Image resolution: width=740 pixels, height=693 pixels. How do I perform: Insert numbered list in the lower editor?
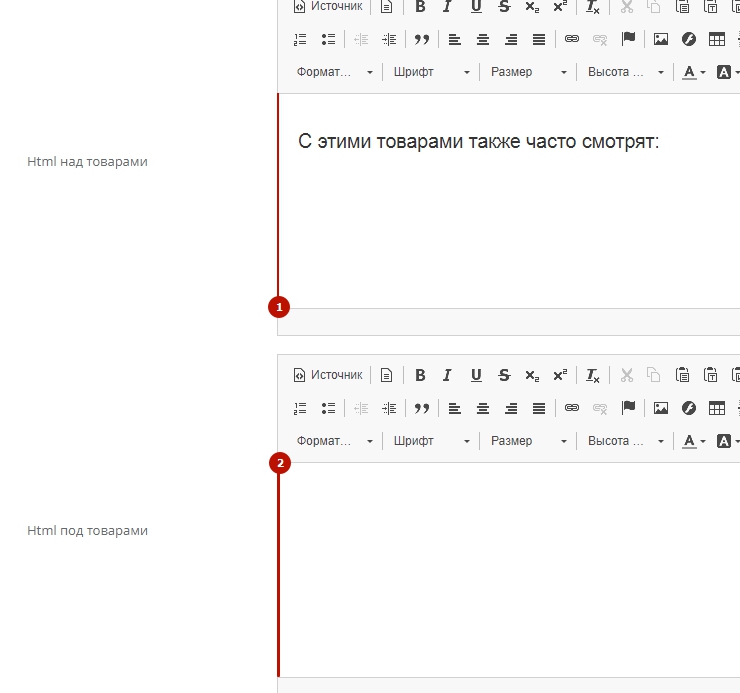click(300, 408)
